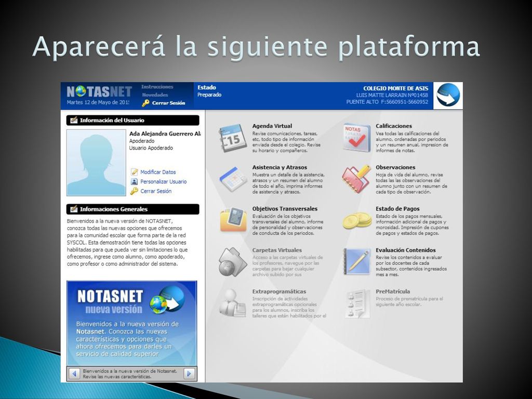Open the Calificaciones title link

(x=394, y=126)
